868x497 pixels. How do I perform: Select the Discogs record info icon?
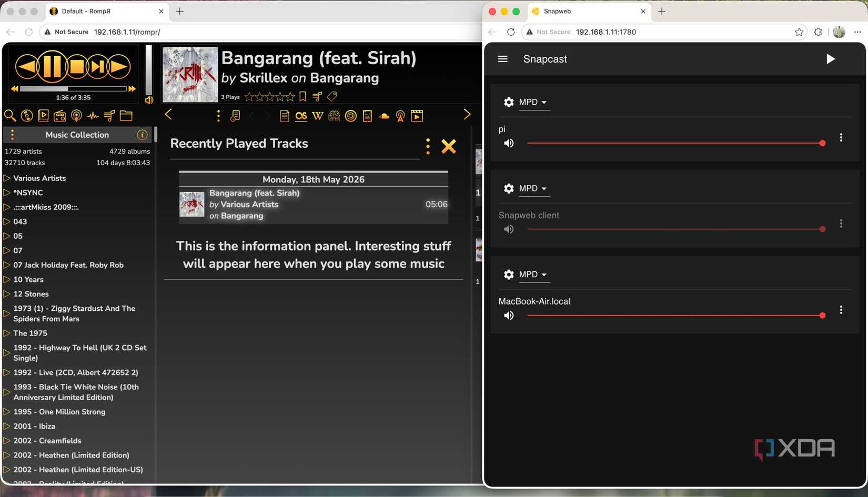point(351,116)
